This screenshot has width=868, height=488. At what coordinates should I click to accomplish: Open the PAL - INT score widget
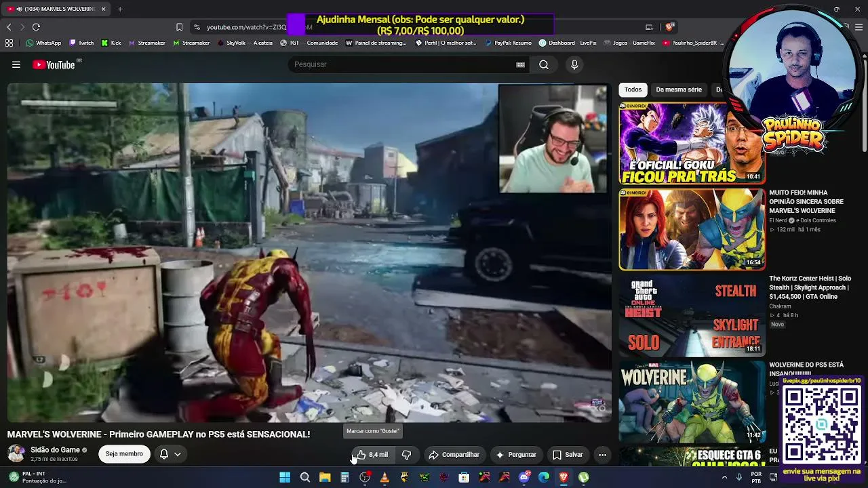click(x=38, y=477)
